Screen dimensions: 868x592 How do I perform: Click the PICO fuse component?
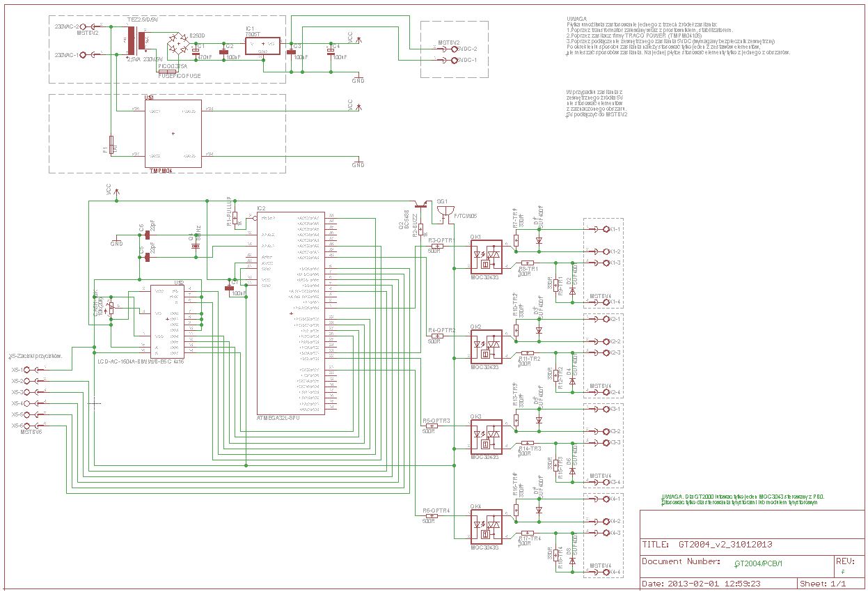click(x=169, y=71)
